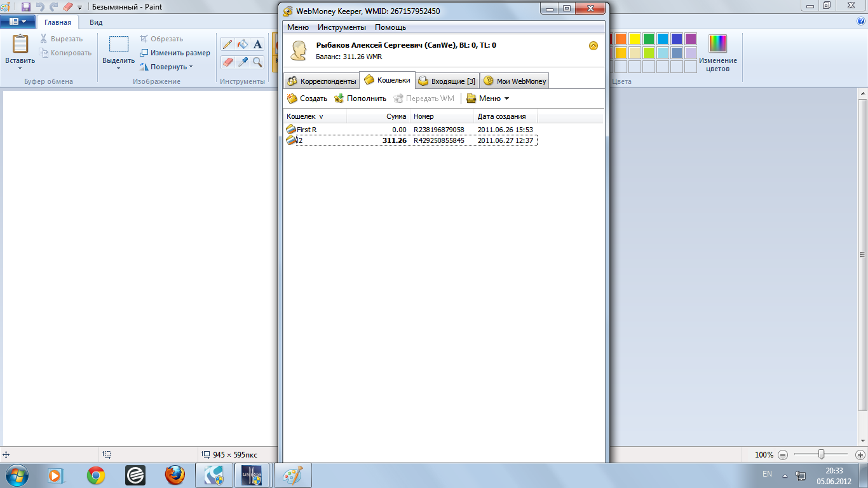The height and width of the screenshot is (488, 868).
Task: Select the First R wallet row
Action: coord(410,130)
